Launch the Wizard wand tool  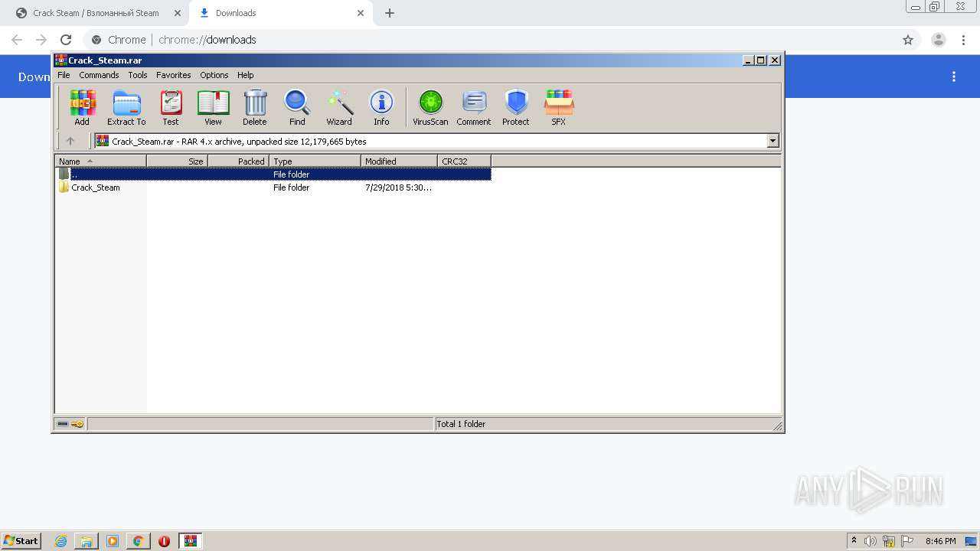(x=339, y=107)
